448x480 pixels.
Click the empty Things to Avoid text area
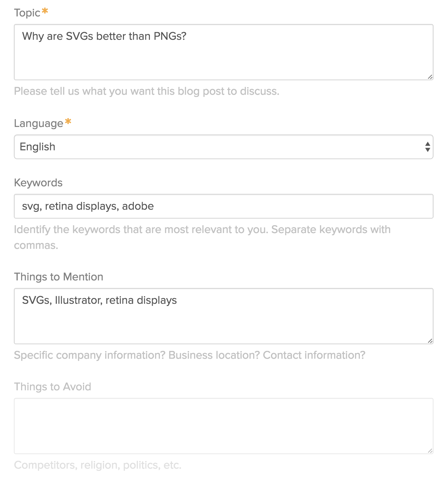click(223, 426)
